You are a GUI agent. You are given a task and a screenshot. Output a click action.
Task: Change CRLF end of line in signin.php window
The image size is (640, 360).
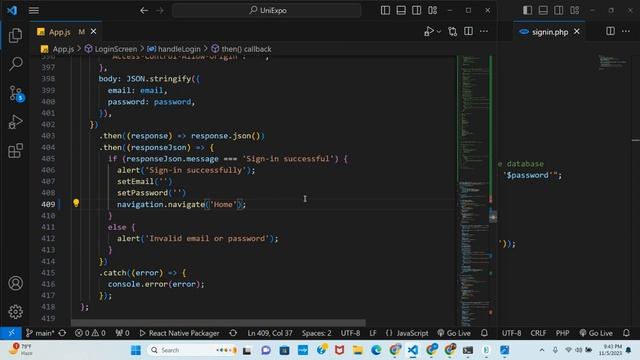tap(538, 333)
